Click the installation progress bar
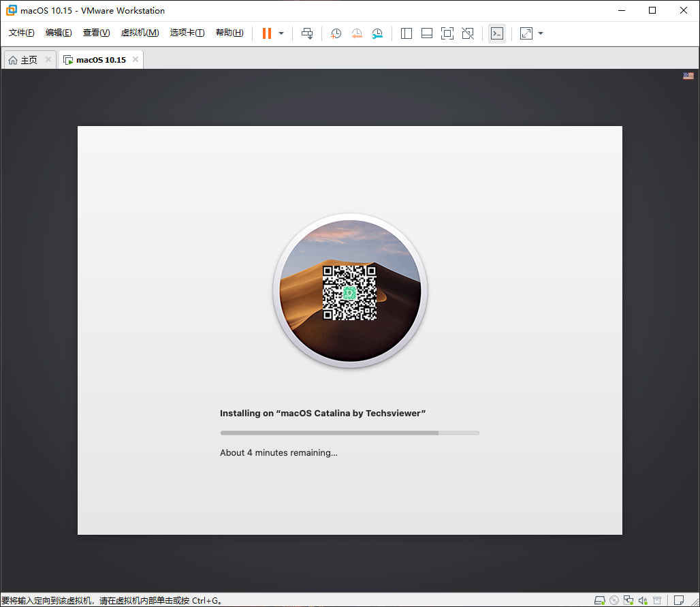Viewport: 700px width, 607px height. (x=349, y=433)
